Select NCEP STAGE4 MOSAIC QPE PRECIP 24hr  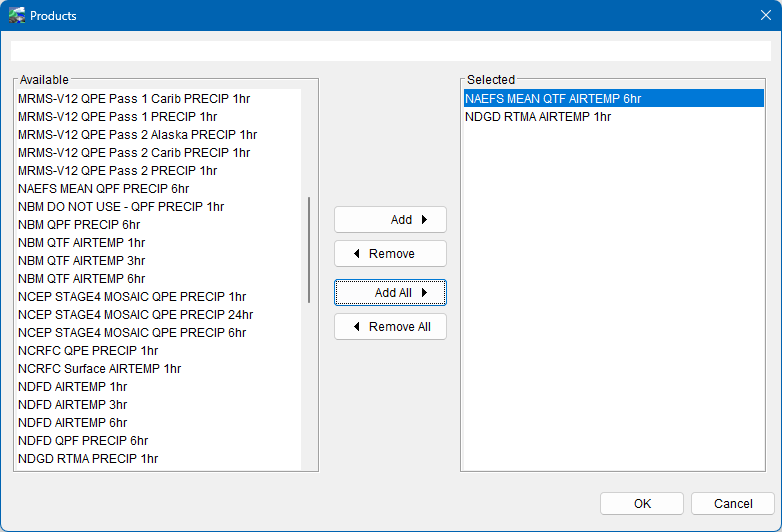point(159,314)
